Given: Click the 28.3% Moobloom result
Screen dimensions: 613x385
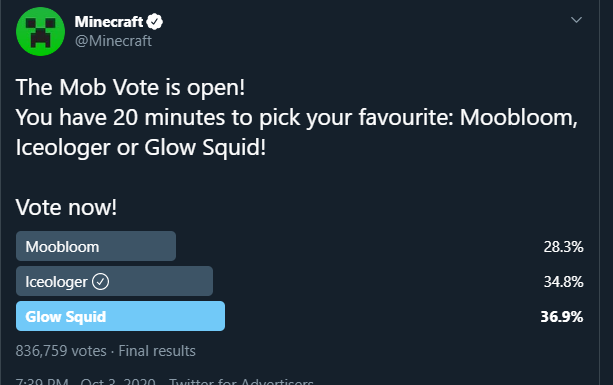Looking at the screenshot, I should pyautogui.click(x=563, y=247).
